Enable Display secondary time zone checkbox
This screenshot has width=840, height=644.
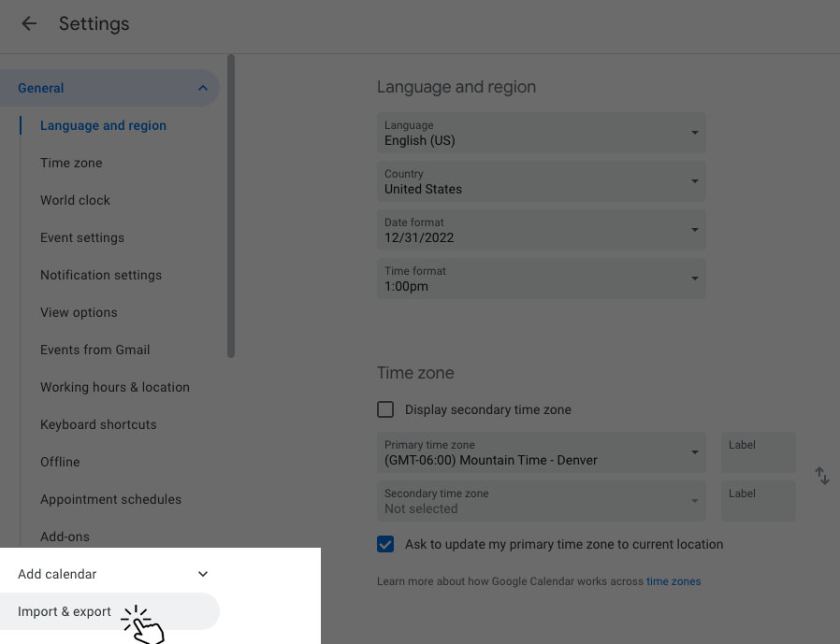pyautogui.click(x=385, y=409)
